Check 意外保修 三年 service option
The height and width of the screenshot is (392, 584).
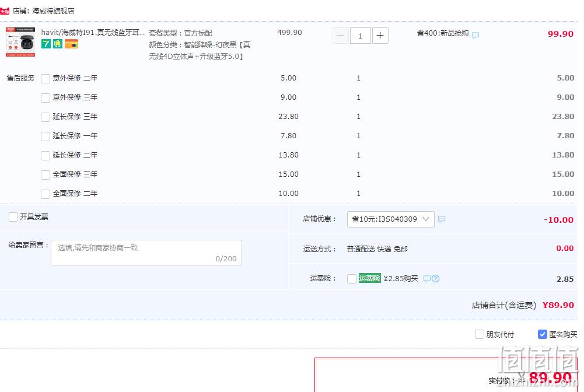[46, 98]
